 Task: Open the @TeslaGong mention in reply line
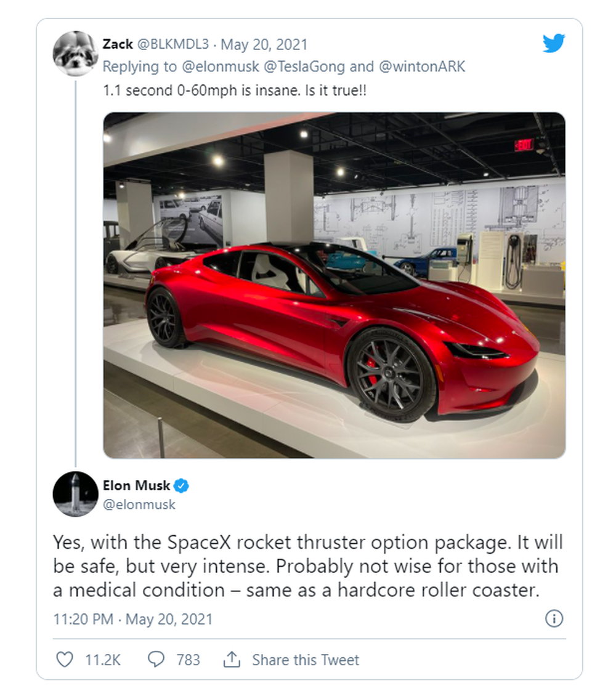(x=304, y=67)
